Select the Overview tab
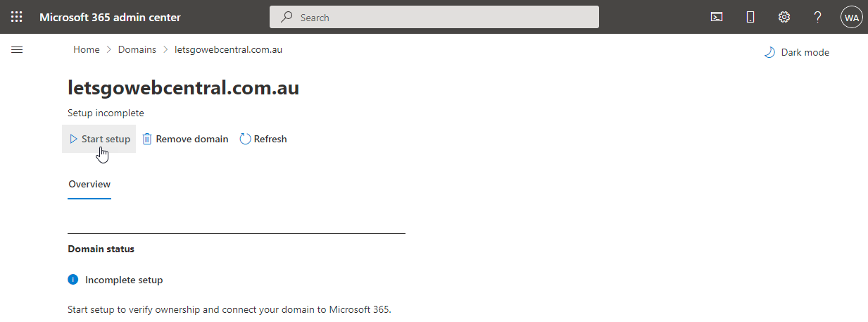 89,184
